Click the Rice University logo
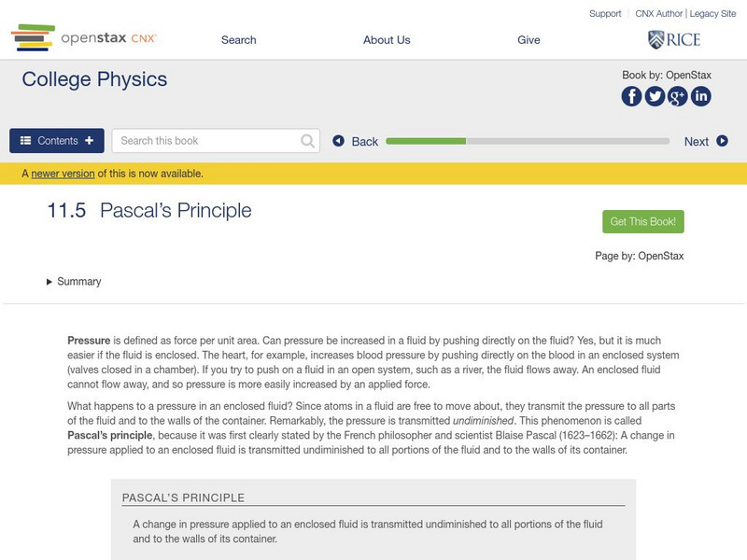The image size is (747, 560). (x=673, y=39)
